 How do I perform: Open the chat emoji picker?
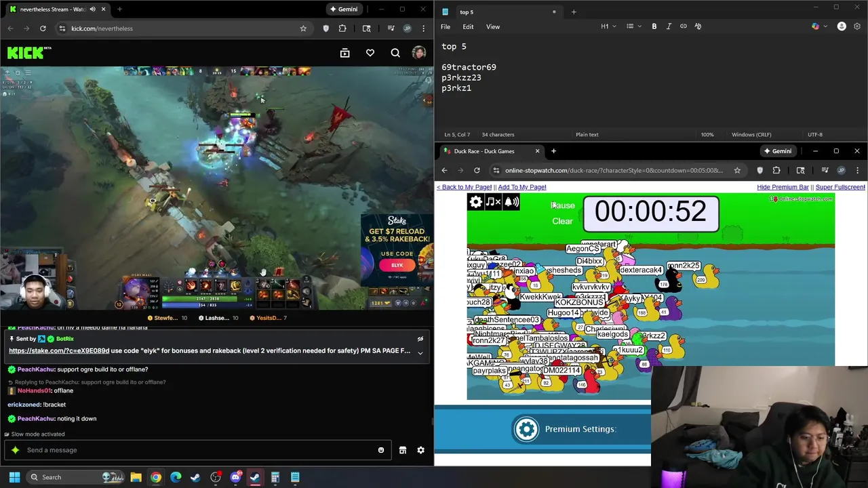[381, 450]
